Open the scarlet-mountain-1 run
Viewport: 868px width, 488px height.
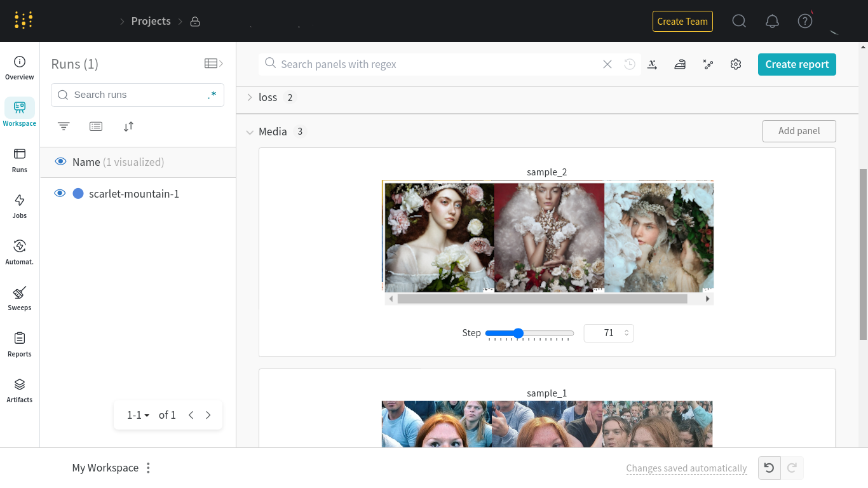(134, 194)
